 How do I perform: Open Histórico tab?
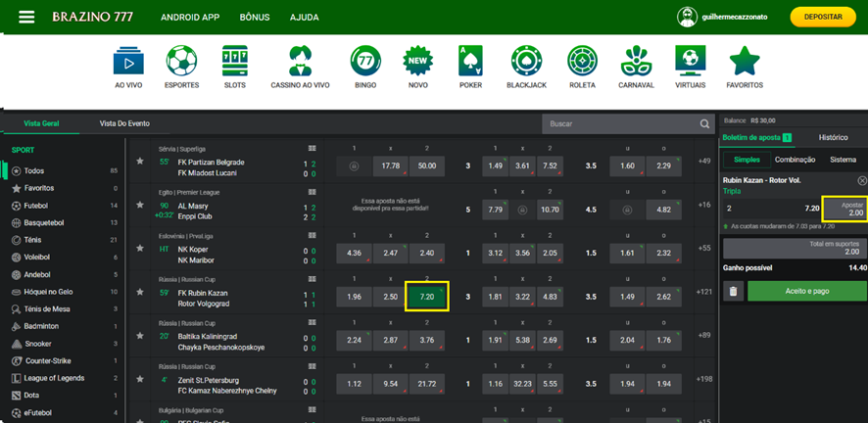833,138
